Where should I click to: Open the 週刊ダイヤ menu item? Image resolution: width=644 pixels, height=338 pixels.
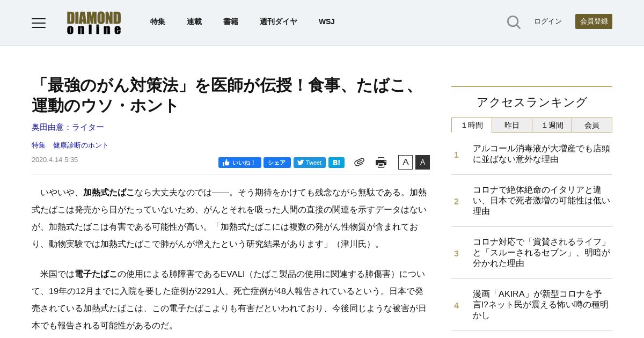279,22
